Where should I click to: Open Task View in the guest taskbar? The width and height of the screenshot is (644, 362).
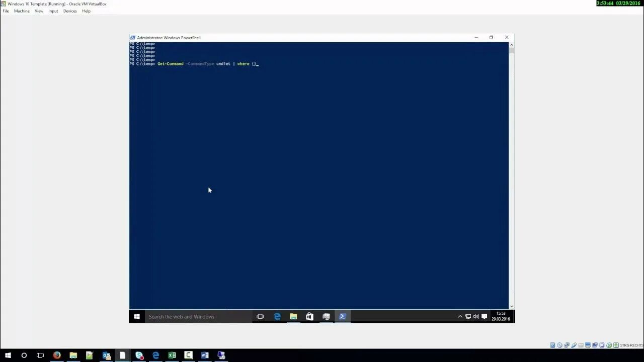tap(260, 316)
